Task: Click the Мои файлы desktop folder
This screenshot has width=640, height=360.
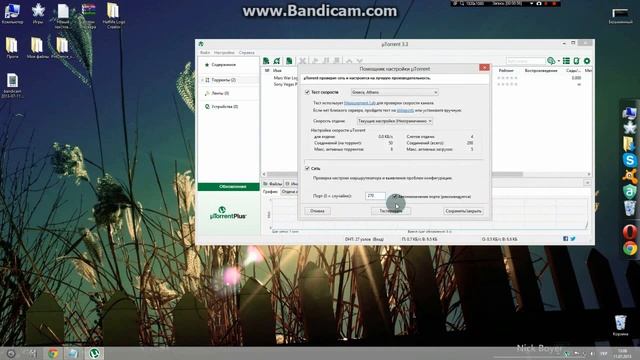Action: click(37, 48)
